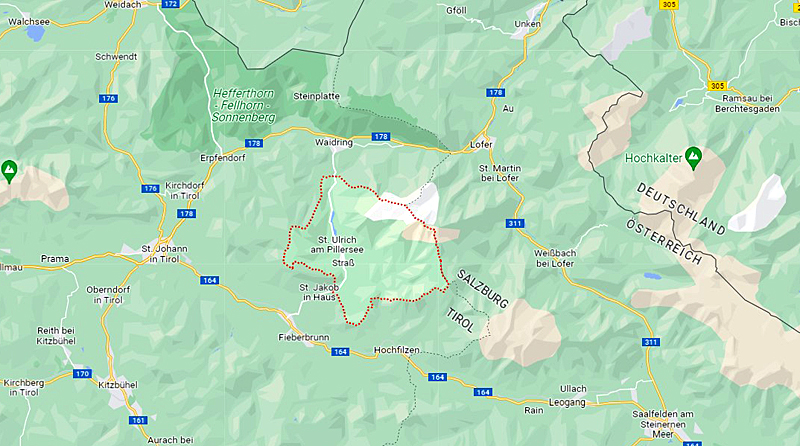This screenshot has height=446, width=800.
Task: Click the Pillersee lake inside the red boundary
Action: click(x=333, y=221)
